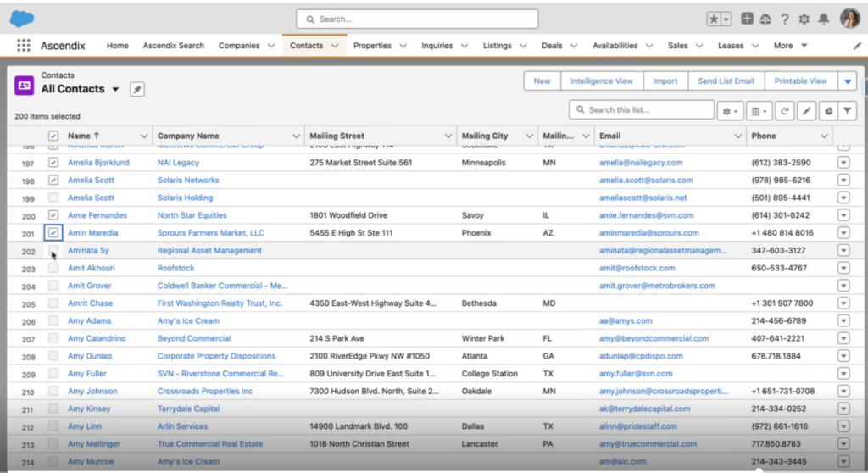Click the New contact button

click(x=542, y=81)
